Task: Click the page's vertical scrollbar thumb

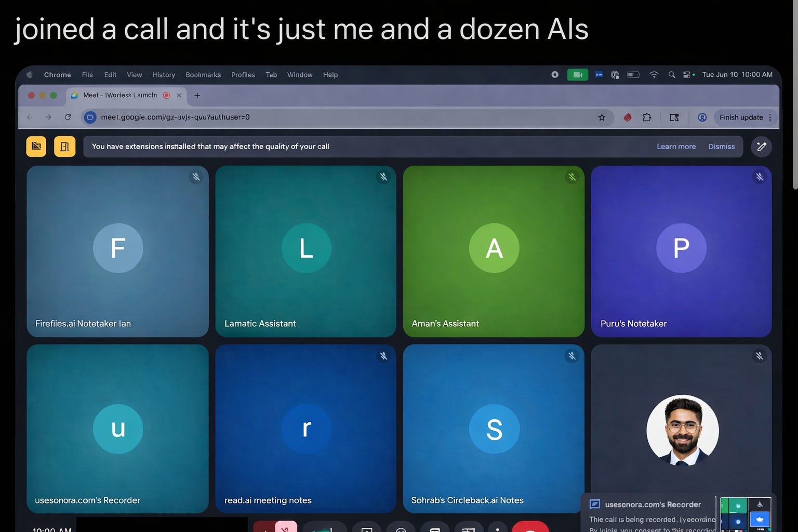Action: [x=795, y=95]
